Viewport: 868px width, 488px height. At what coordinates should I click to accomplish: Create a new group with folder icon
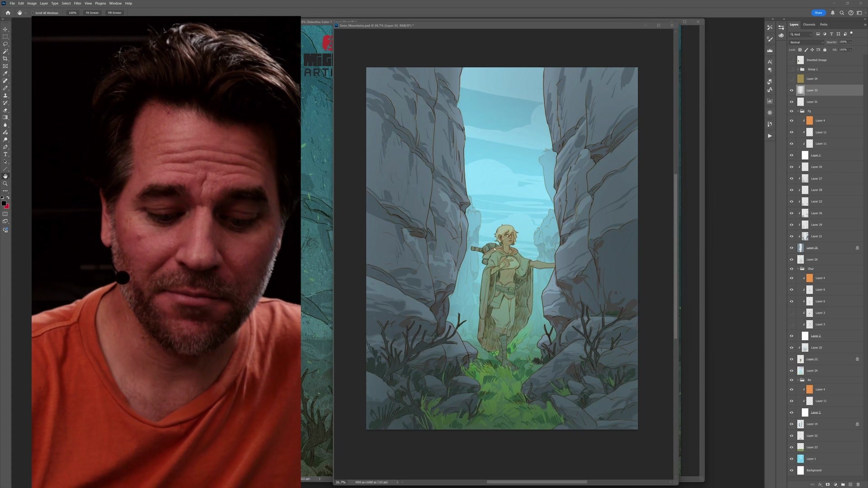pos(843,484)
